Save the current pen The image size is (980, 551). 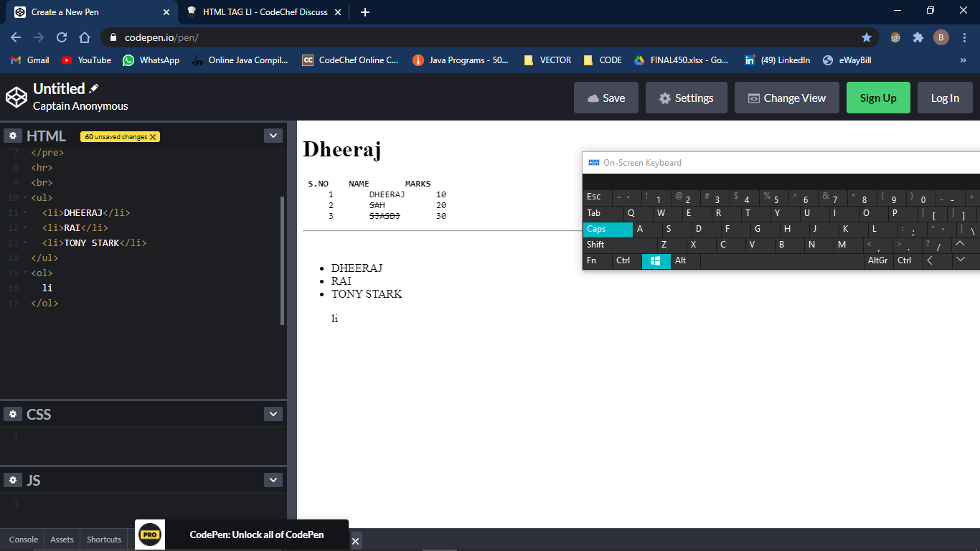pyautogui.click(x=606, y=98)
